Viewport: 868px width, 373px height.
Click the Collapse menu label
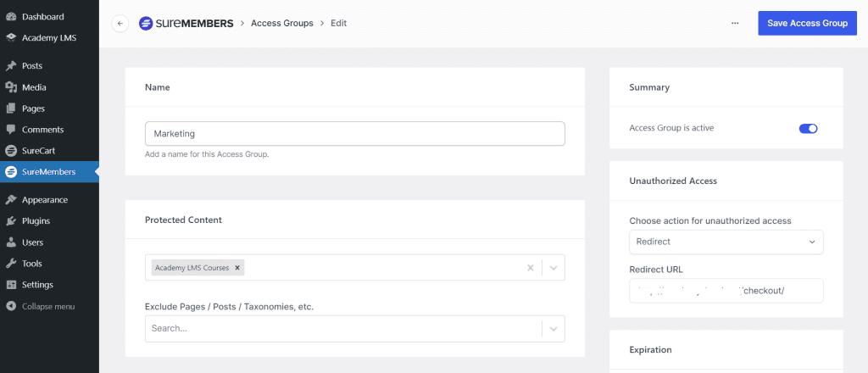point(48,306)
